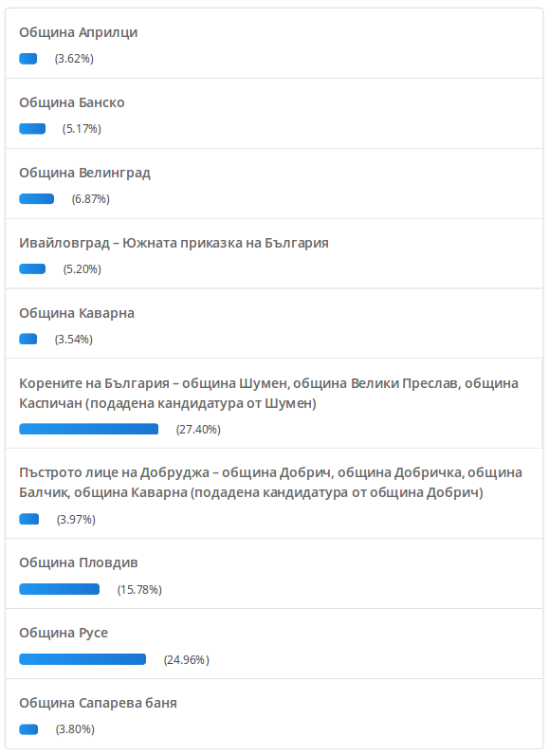Select Корените на България candidacy text

pos(268,393)
